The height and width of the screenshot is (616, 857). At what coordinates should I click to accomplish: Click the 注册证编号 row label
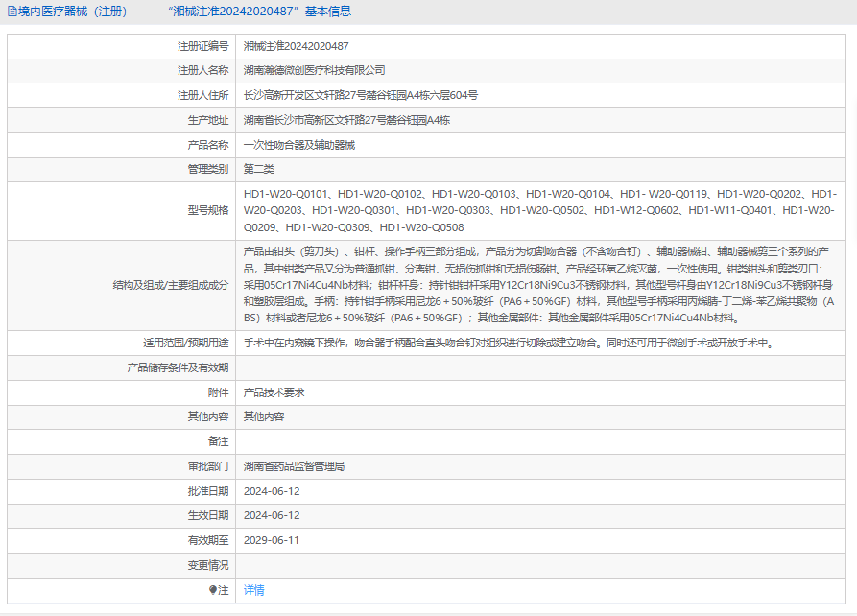click(x=202, y=46)
